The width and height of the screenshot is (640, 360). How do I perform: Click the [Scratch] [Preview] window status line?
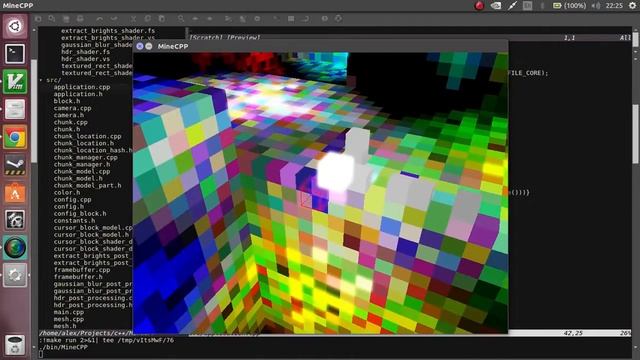224,38
